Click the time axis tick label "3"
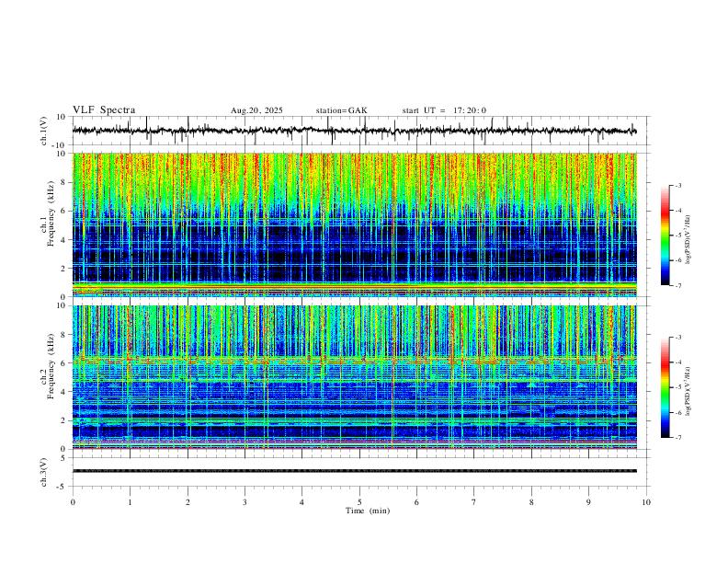Screen dimensions: 728x563 pos(245,502)
